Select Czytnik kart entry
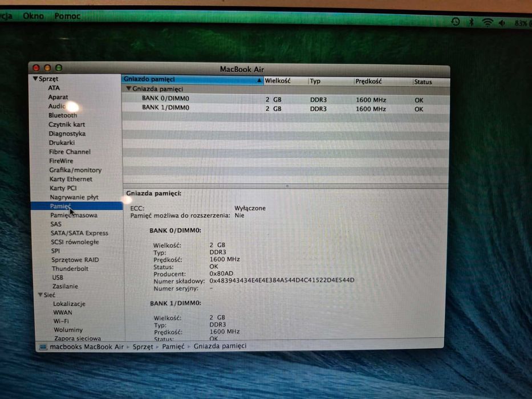The height and width of the screenshot is (399, 532). tap(67, 124)
